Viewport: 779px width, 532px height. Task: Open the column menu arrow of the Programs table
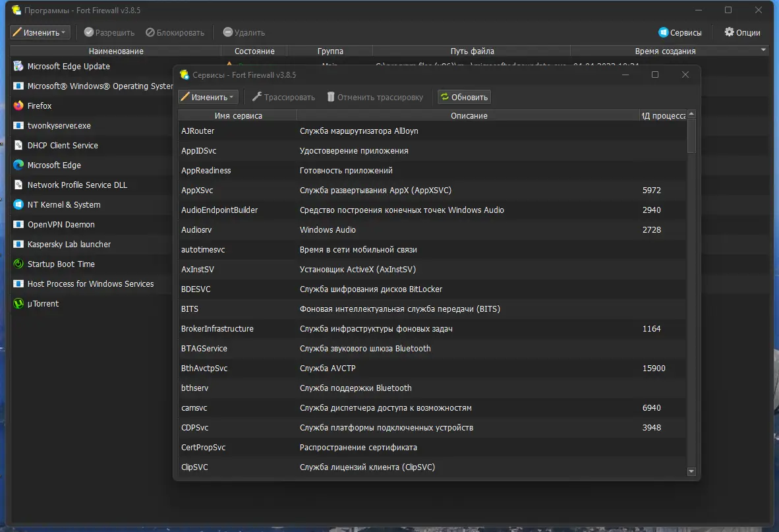click(763, 50)
